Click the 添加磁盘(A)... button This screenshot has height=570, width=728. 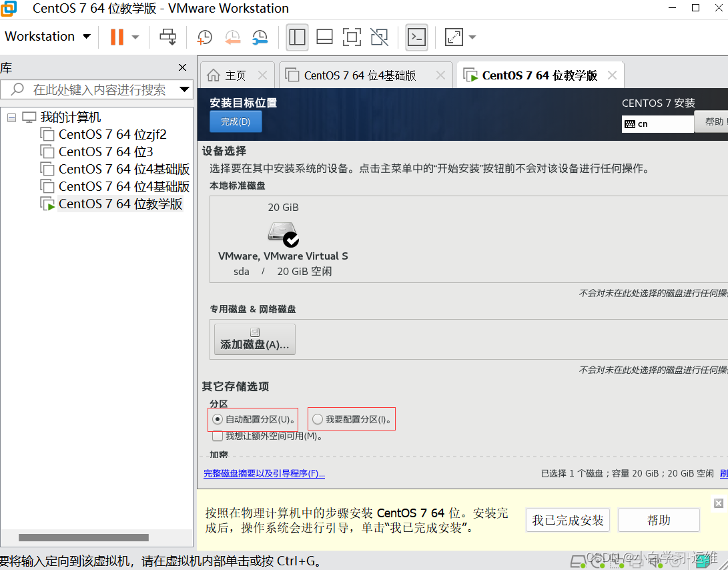pos(255,340)
